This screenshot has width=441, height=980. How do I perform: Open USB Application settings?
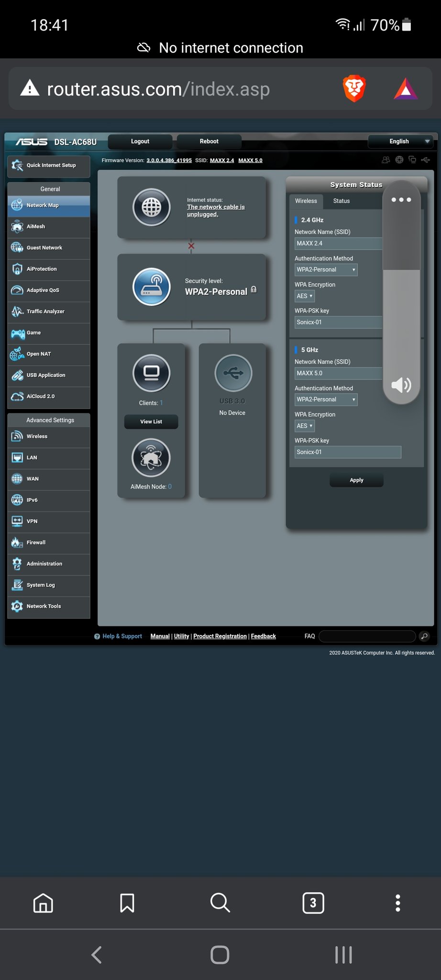[49, 375]
